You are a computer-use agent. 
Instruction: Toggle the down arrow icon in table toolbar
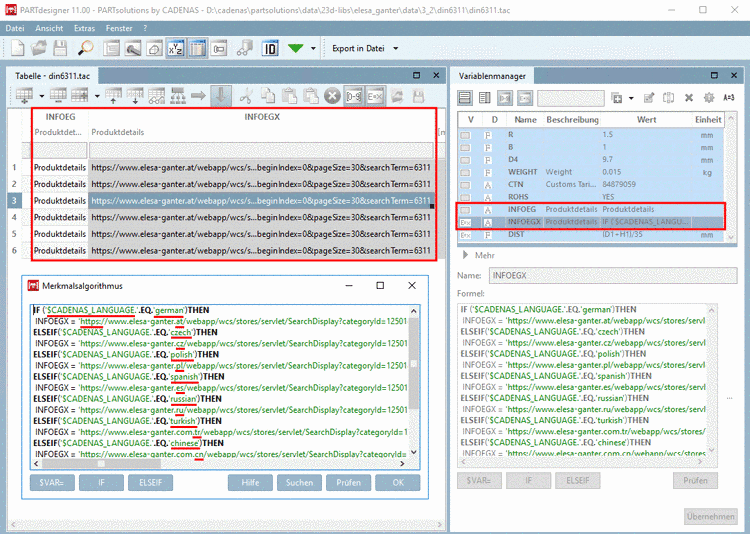tap(221, 96)
